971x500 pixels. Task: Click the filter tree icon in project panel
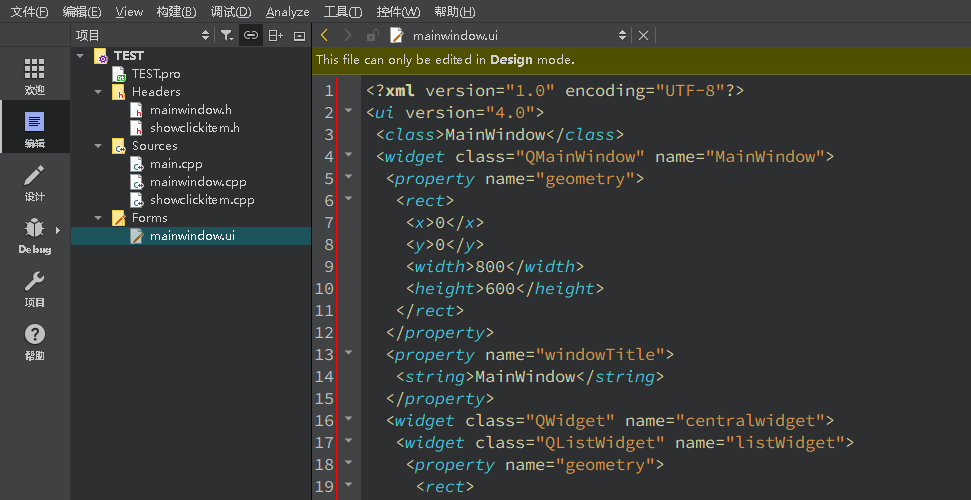click(x=227, y=36)
